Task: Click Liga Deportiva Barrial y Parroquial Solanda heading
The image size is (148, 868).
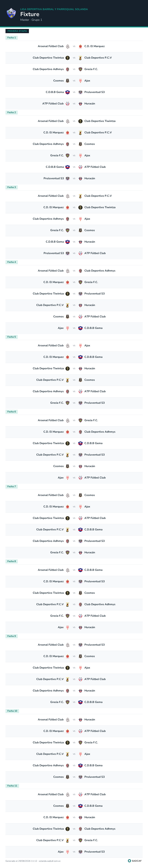Action: (54, 9)
